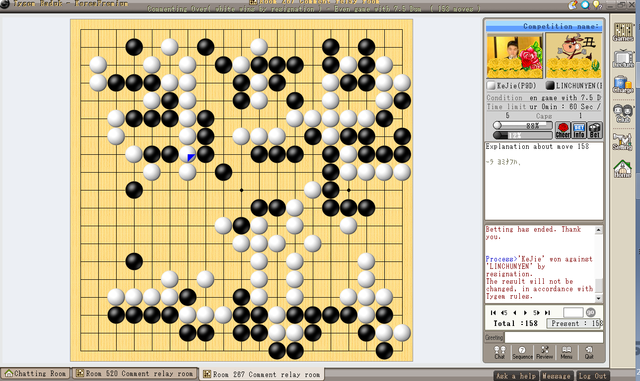Click the LINCHUNYEN player name
The width and height of the screenshot is (640, 381).
(x=579, y=86)
